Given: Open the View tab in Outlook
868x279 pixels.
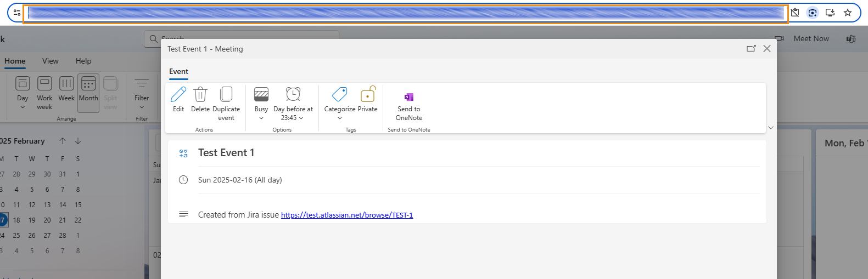Looking at the screenshot, I should 51,61.
